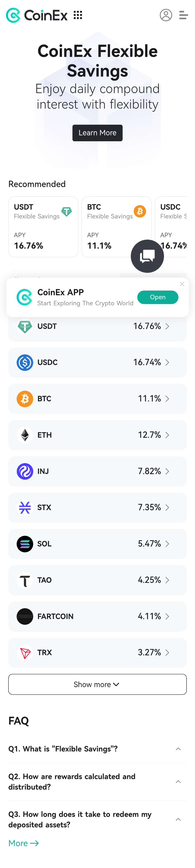The height and width of the screenshot is (868, 195).
Task: Open the CoinEx APP via Open button
Action: pyautogui.click(x=158, y=297)
